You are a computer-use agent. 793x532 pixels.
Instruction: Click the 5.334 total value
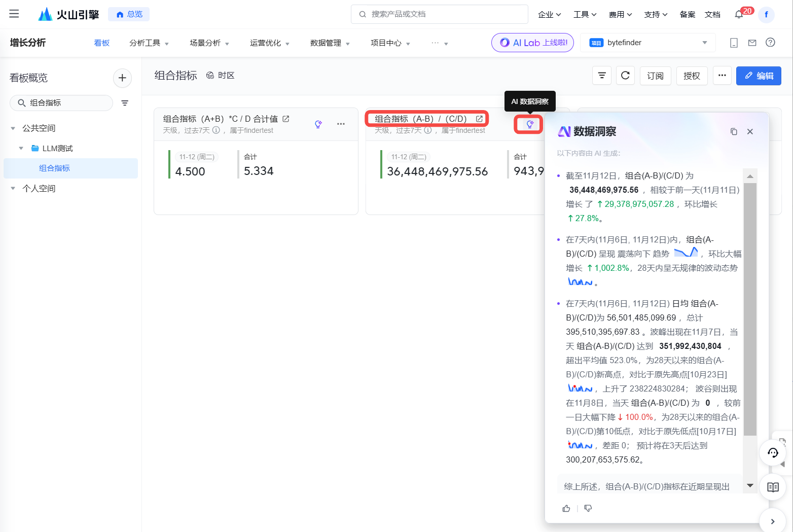tap(259, 171)
